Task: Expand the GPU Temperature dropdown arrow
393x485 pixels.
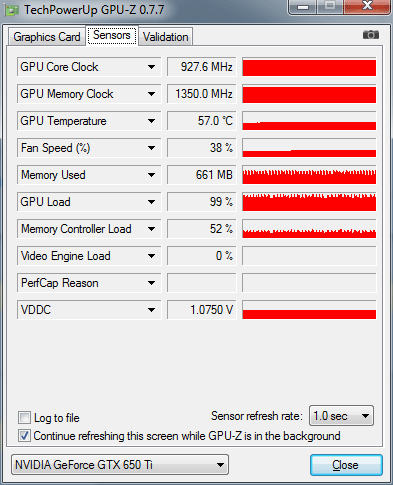Action: click(x=151, y=121)
